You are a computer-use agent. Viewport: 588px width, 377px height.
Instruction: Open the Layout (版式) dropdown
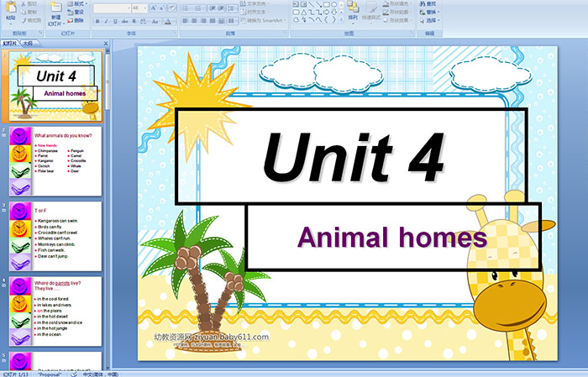(77, 3)
